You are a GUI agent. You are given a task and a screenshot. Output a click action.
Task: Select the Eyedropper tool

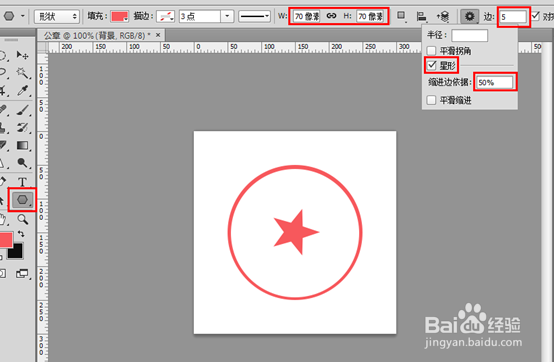pos(23,91)
